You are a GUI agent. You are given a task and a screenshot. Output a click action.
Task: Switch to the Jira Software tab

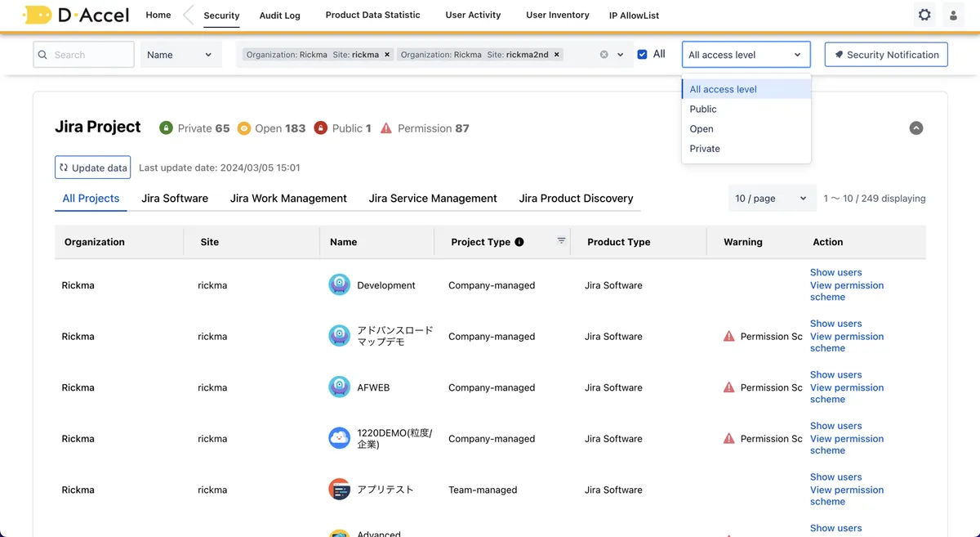tap(175, 199)
